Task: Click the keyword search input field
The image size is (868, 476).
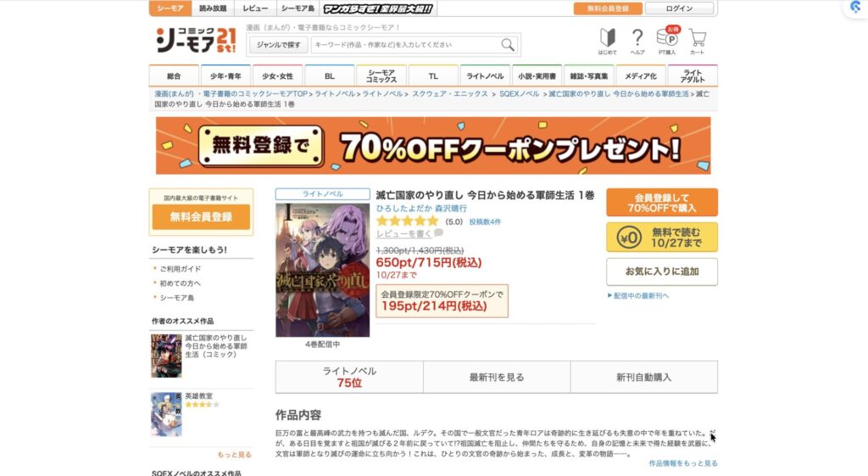Action: click(x=407, y=45)
